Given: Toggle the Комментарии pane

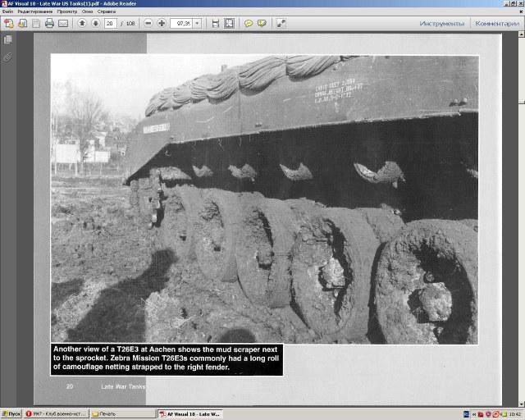Looking at the screenshot, I should click(497, 23).
